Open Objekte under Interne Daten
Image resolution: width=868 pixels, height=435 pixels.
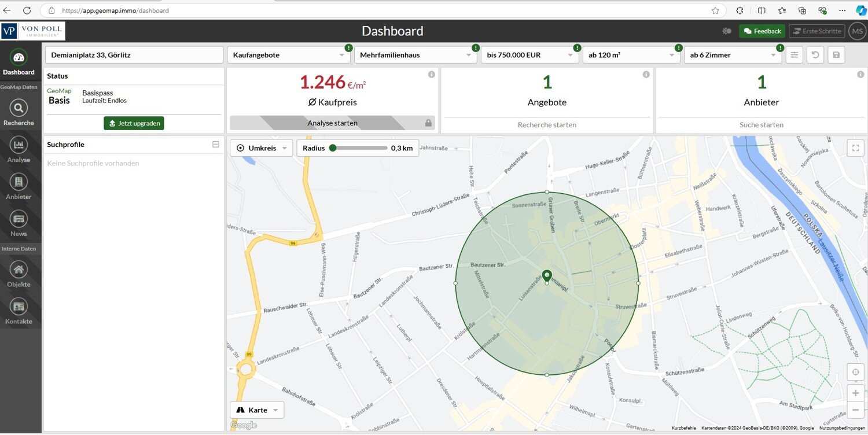(x=19, y=274)
